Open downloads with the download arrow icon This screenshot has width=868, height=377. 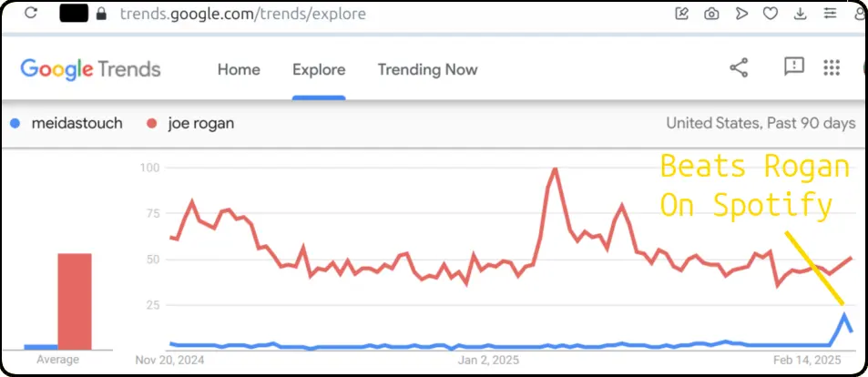coord(800,14)
